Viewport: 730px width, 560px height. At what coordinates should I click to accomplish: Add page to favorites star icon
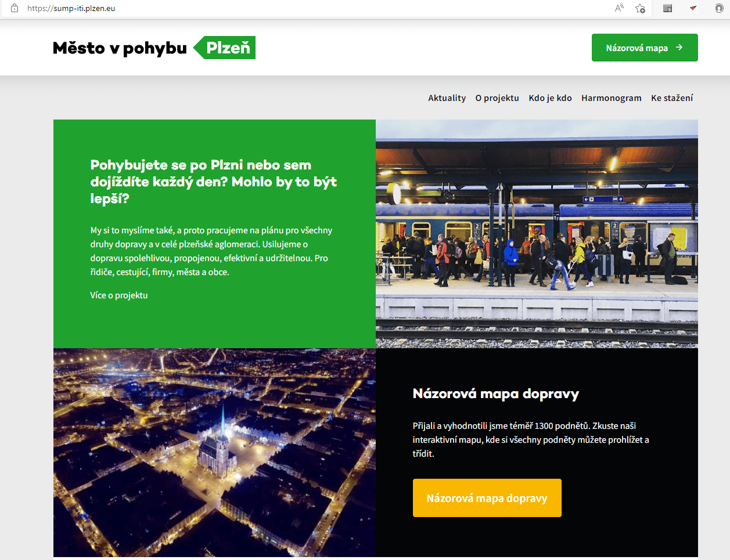[x=640, y=8]
